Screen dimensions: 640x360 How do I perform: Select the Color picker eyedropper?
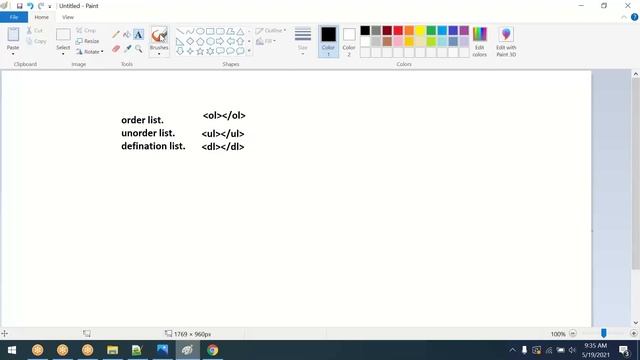point(127,49)
